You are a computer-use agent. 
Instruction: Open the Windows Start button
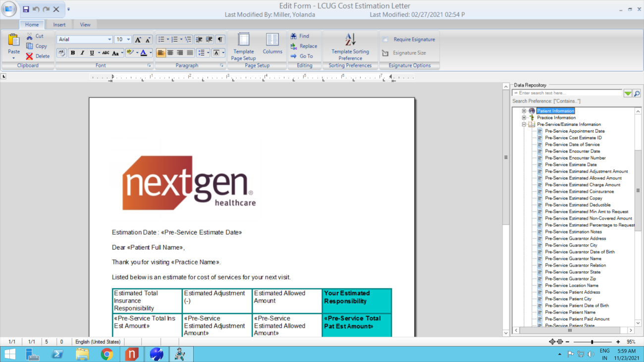(x=9, y=354)
